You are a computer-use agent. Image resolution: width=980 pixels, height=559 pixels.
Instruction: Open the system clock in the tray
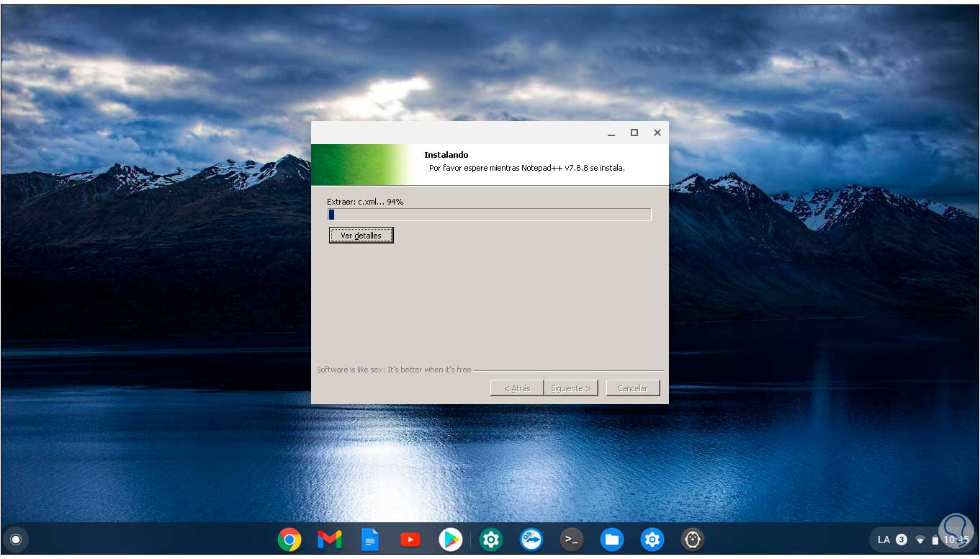956,540
